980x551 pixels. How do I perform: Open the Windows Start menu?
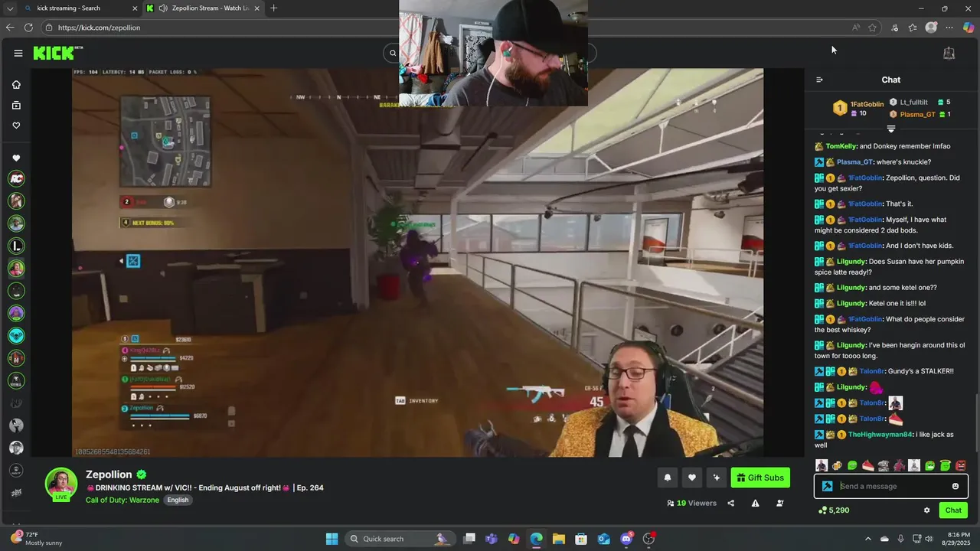coord(332,539)
